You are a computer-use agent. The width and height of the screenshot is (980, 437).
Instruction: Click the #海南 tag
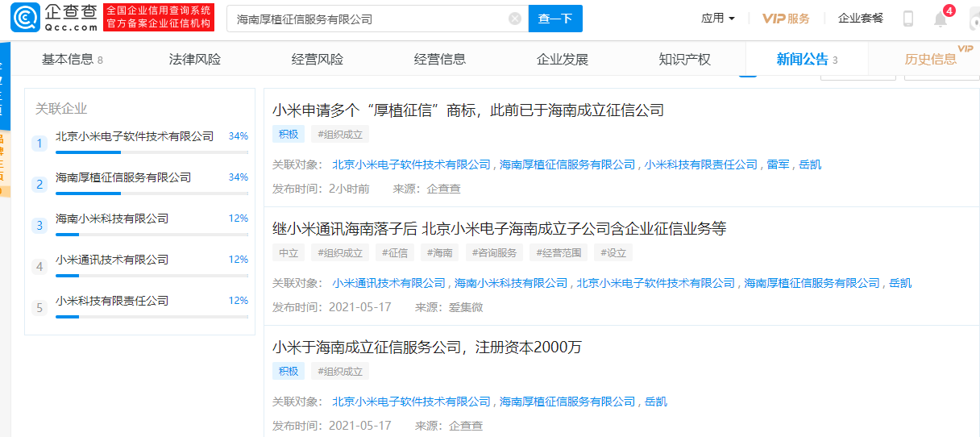click(440, 252)
